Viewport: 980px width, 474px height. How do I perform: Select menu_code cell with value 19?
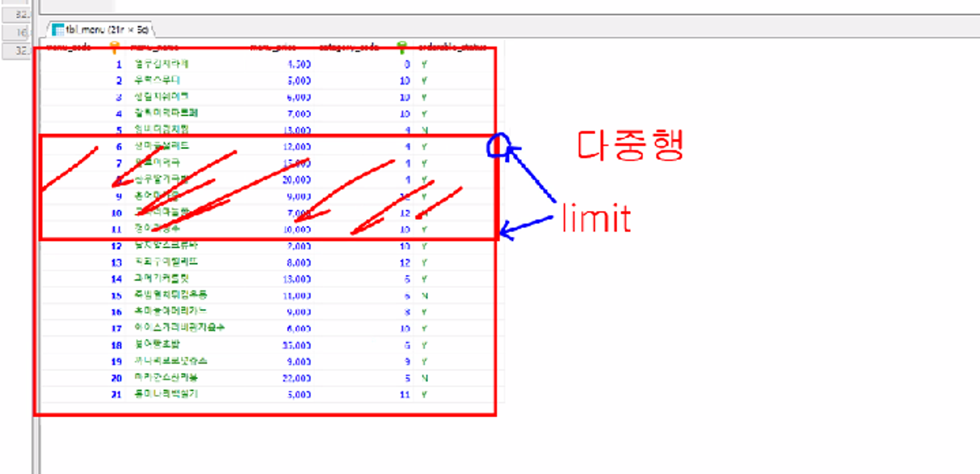coord(116,362)
